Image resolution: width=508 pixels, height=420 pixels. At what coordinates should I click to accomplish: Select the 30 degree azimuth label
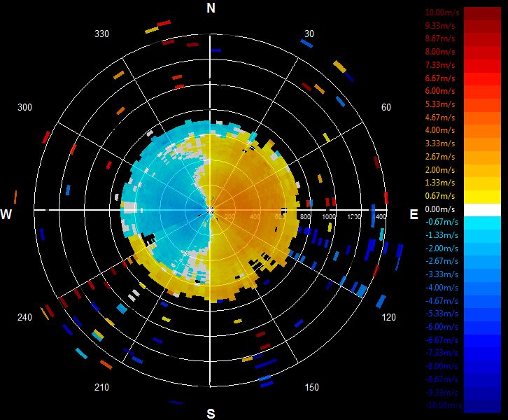[x=309, y=34]
